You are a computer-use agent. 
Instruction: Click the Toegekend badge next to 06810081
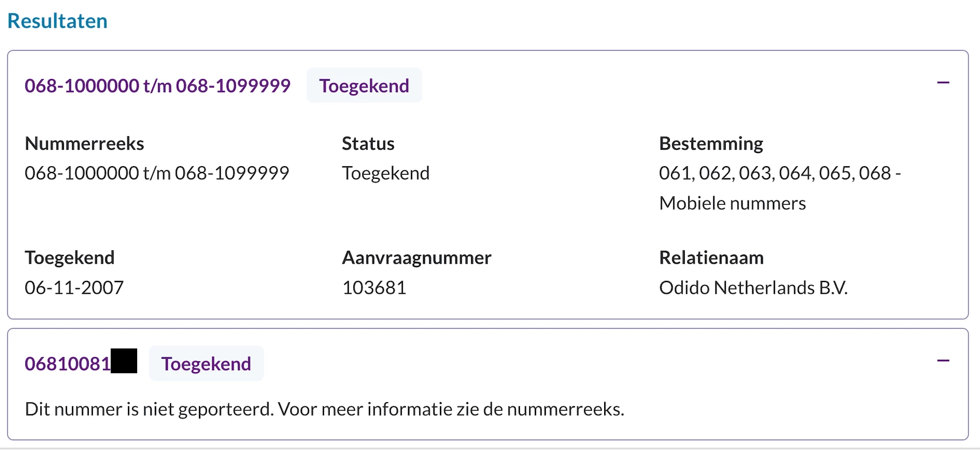pos(206,363)
